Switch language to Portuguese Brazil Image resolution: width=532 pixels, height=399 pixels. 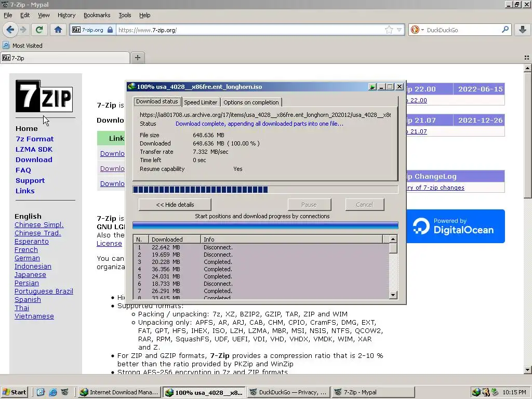(44, 291)
